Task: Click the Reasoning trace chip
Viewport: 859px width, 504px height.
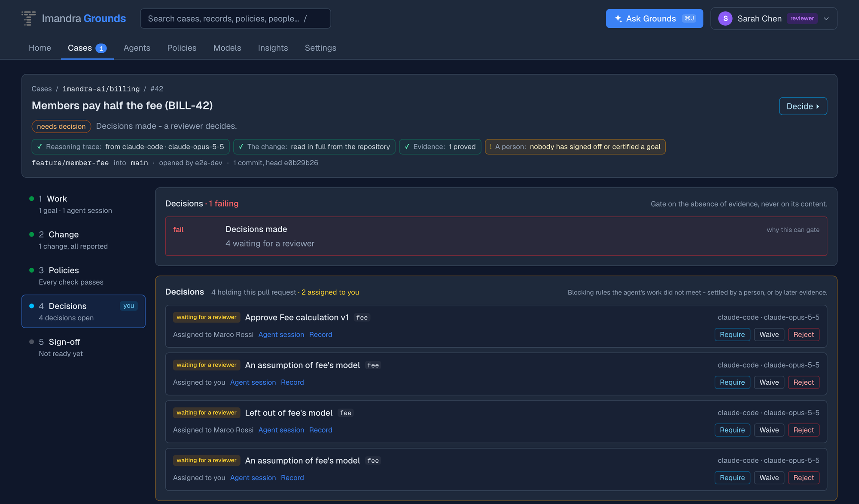Action: pos(131,147)
